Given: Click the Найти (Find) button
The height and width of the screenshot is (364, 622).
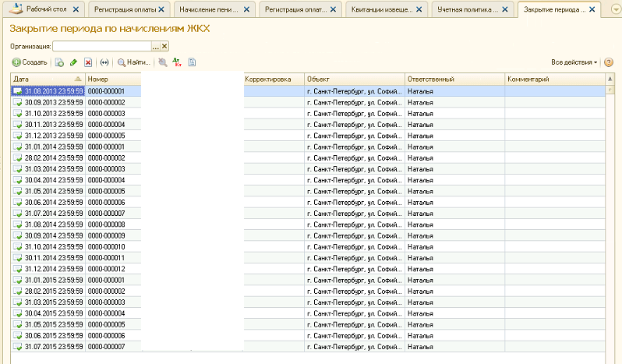Looking at the screenshot, I should [133, 62].
